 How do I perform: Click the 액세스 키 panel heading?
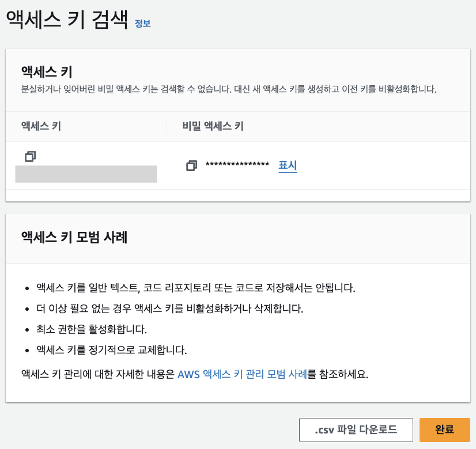47,72
